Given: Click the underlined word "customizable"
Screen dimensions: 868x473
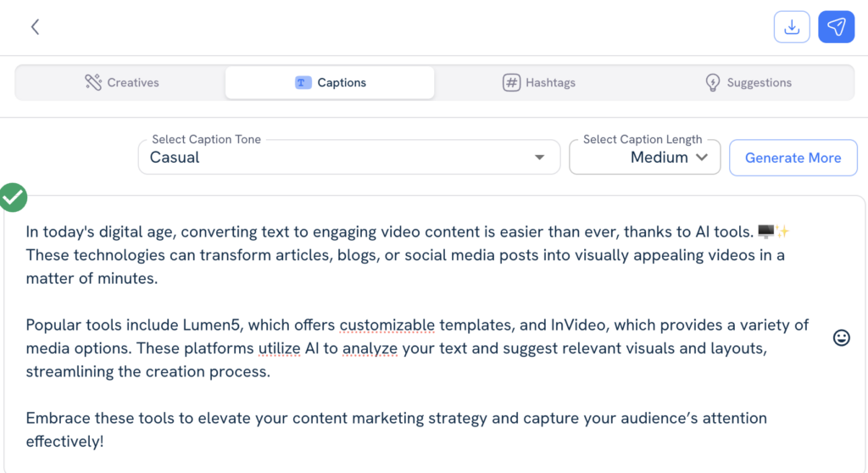Looking at the screenshot, I should 387,325.
